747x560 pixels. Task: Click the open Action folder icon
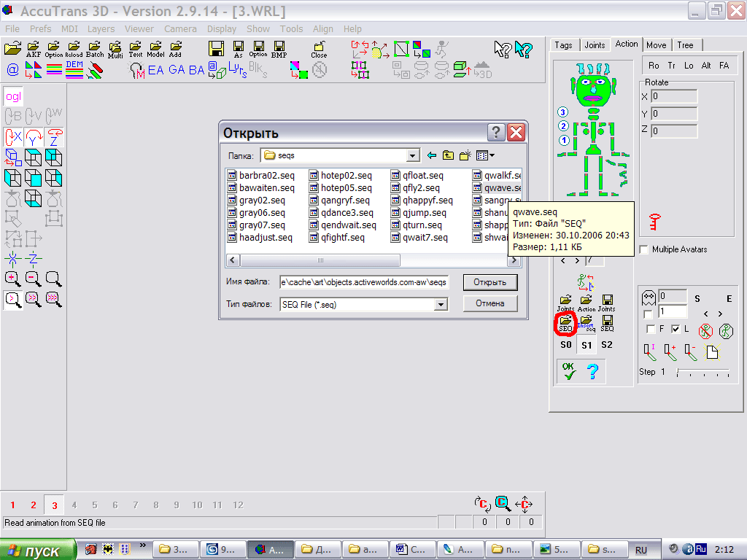click(x=587, y=303)
